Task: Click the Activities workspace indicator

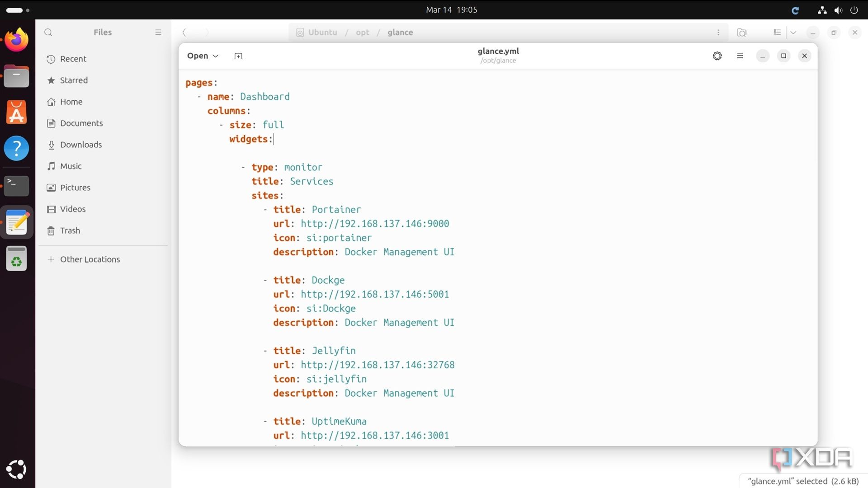Action: tap(18, 10)
